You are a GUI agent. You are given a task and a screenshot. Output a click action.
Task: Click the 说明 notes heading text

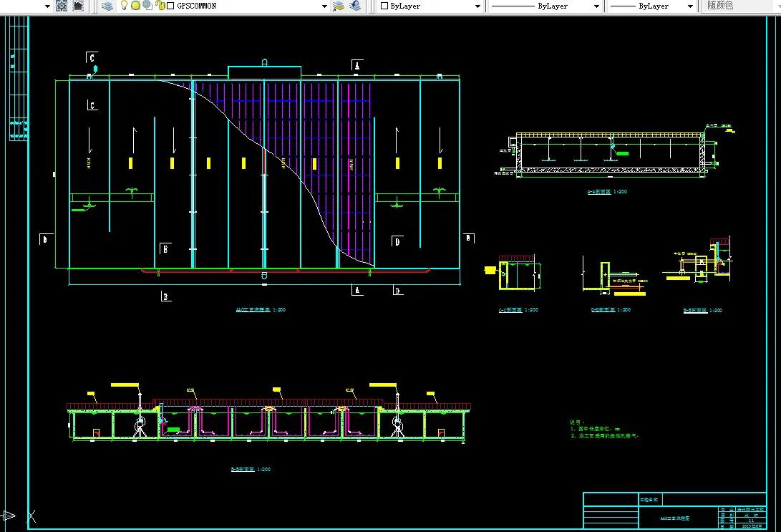[x=577, y=422]
